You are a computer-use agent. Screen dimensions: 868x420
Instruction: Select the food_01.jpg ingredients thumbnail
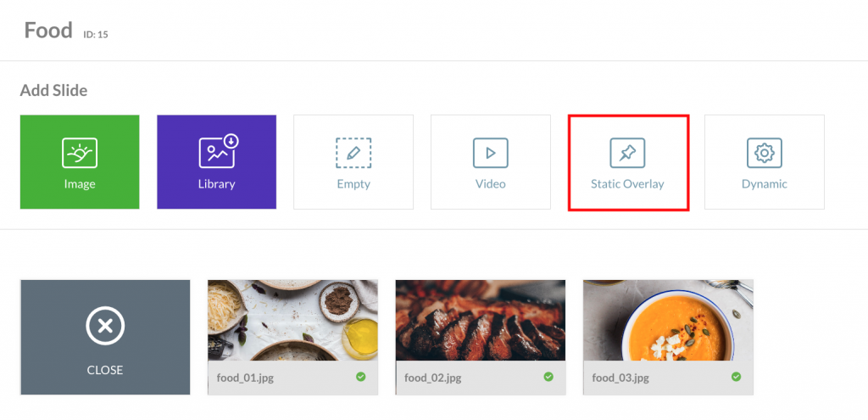point(292,320)
